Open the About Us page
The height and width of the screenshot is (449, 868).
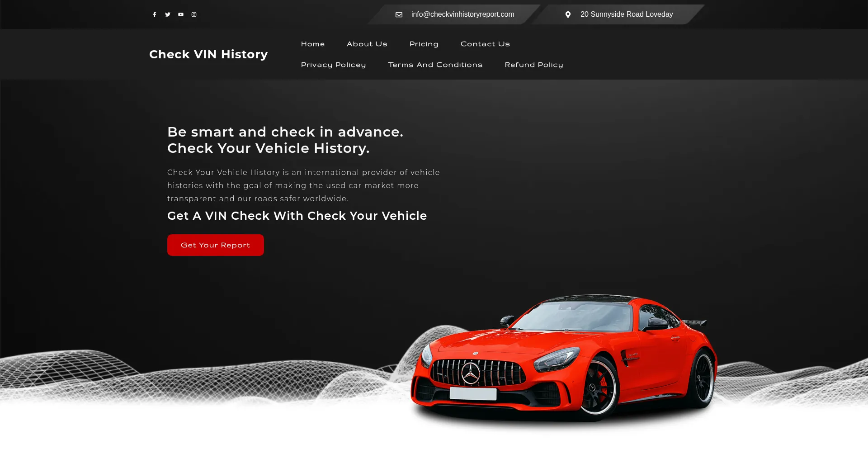pos(367,44)
